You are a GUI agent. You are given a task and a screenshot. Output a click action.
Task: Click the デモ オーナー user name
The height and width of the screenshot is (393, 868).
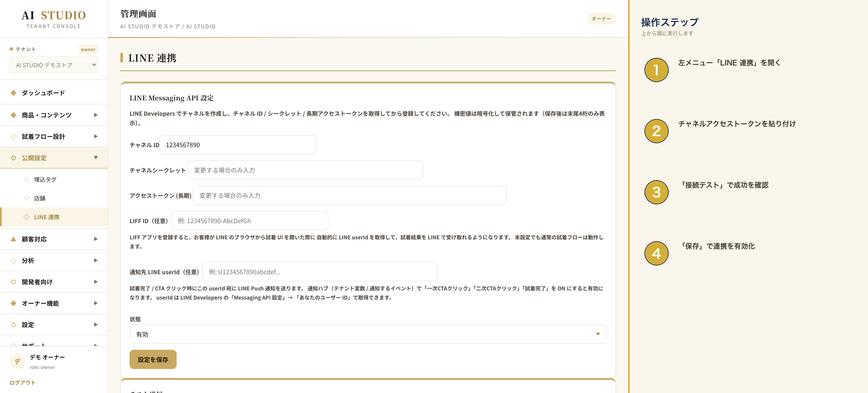(x=47, y=357)
